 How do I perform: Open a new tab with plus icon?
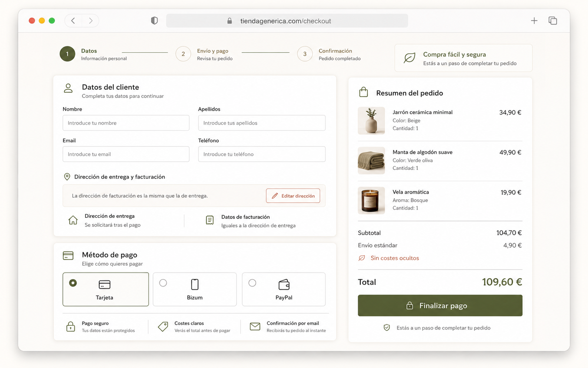pyautogui.click(x=534, y=21)
